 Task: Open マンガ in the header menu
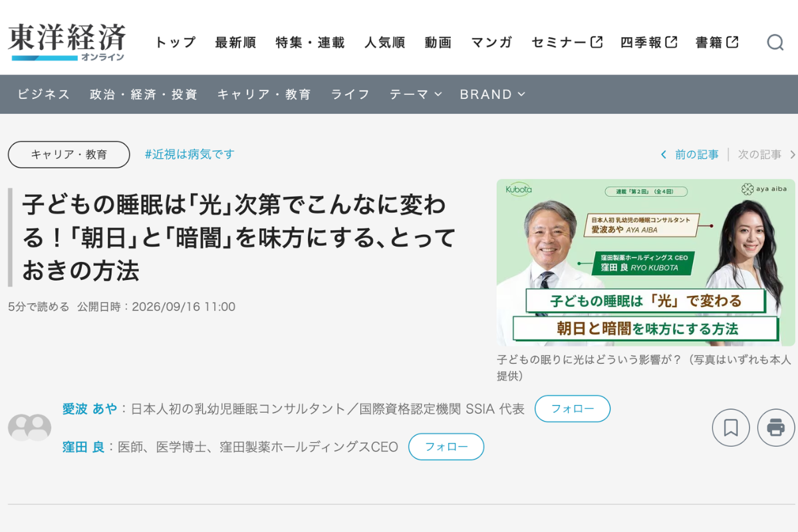492,43
